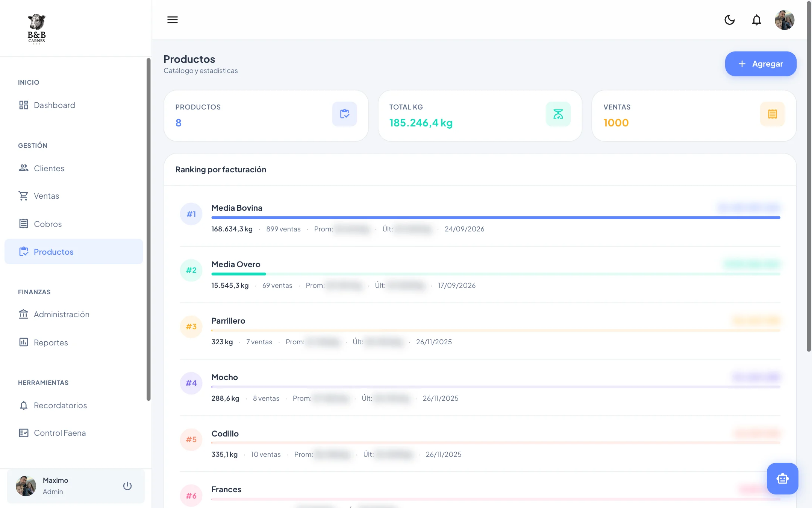Click the Ranking por facturación heading

point(221,169)
